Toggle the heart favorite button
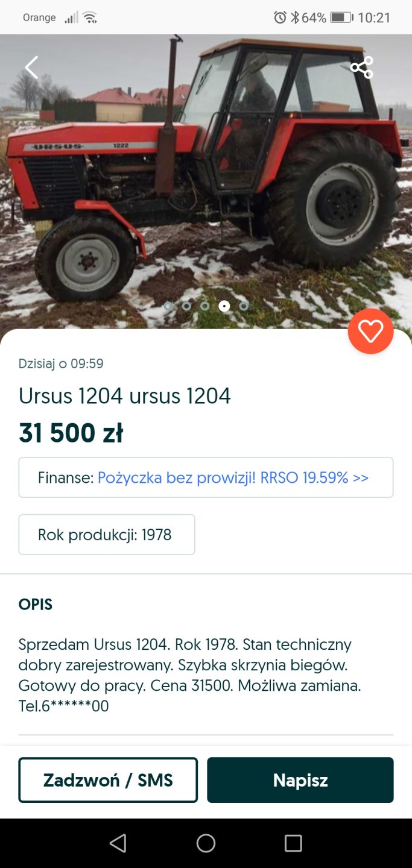This screenshot has height=868, width=412. tap(370, 331)
